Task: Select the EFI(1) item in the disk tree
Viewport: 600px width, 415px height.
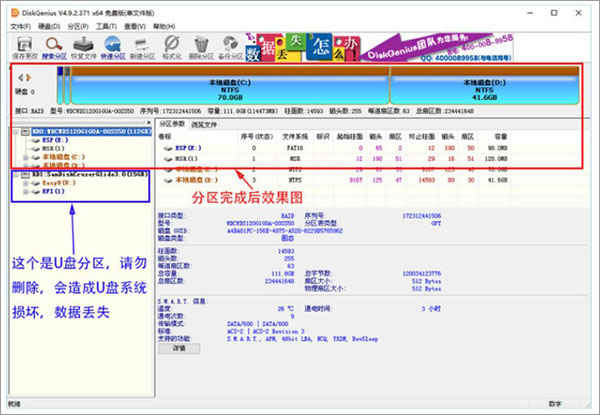Action: (44, 192)
